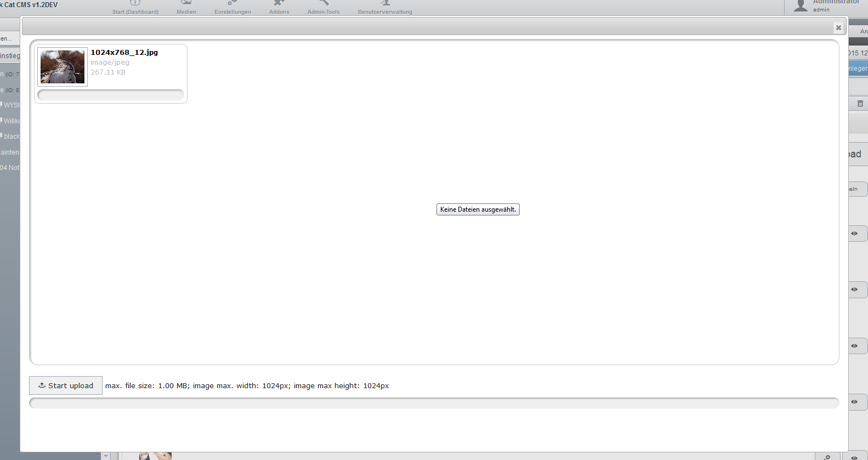The height and width of the screenshot is (460, 868).
Task: Open the Addons puzzle icon
Action: [x=279, y=3]
